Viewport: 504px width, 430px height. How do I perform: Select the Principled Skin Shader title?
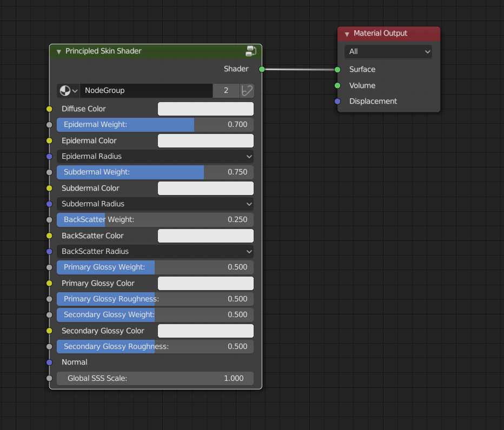pyautogui.click(x=103, y=51)
